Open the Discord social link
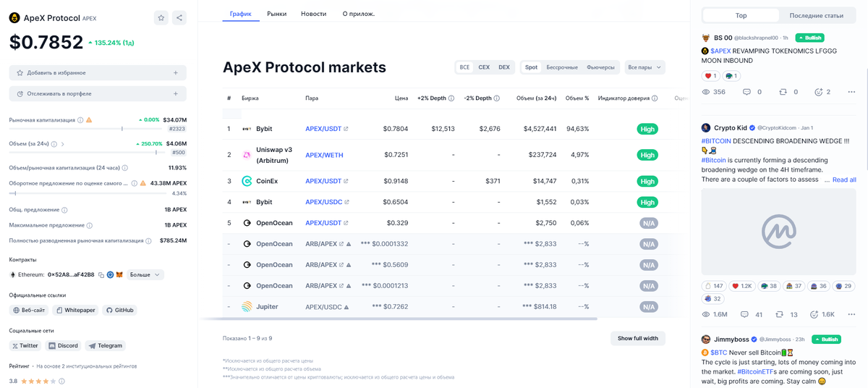868x388 pixels. [x=63, y=346]
